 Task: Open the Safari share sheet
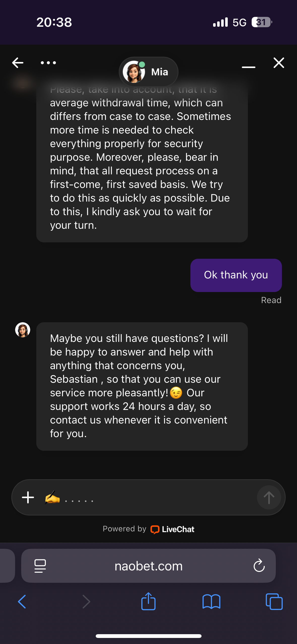tap(148, 601)
